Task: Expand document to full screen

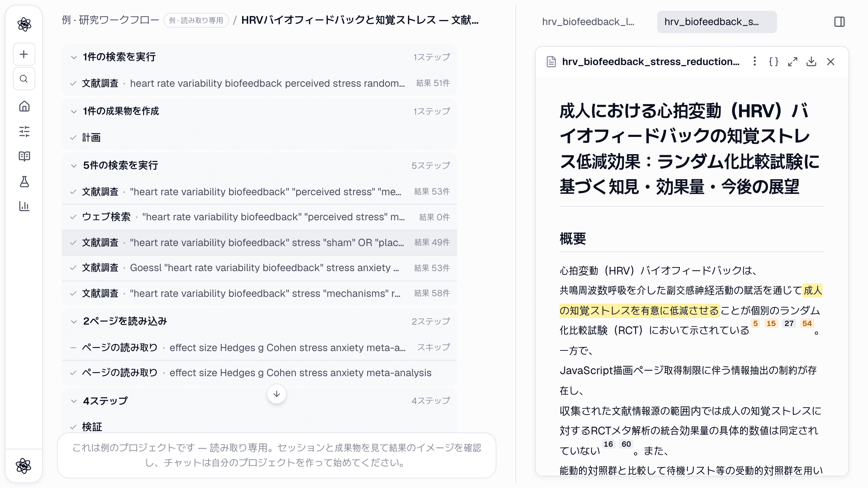Action: pyautogui.click(x=792, y=61)
